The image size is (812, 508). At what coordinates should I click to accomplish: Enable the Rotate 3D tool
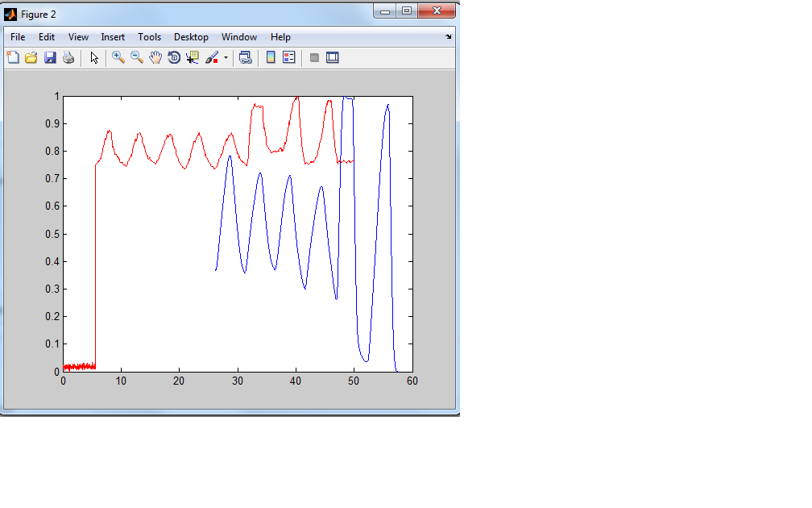pyautogui.click(x=174, y=57)
